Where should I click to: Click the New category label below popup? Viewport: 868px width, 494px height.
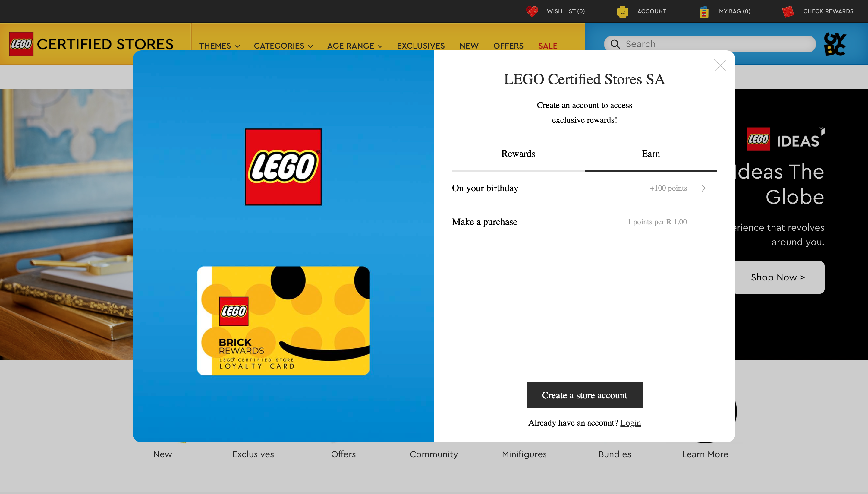[162, 454]
